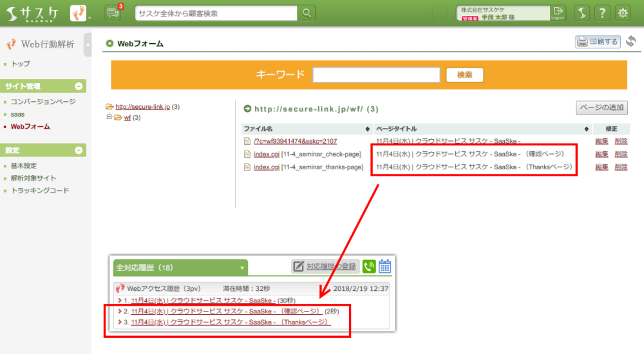Collapse the 設定 sidebar section
Screen dimensions: 644x354
(x=79, y=150)
